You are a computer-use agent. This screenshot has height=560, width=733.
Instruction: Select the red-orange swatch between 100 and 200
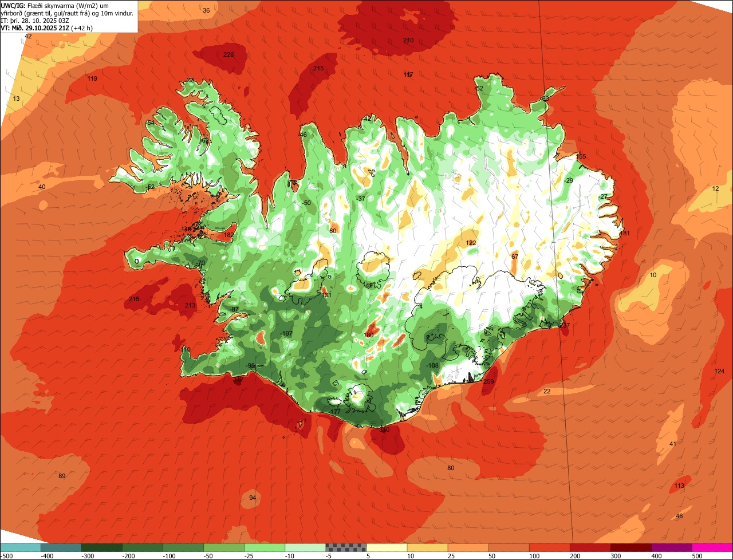(x=549, y=547)
